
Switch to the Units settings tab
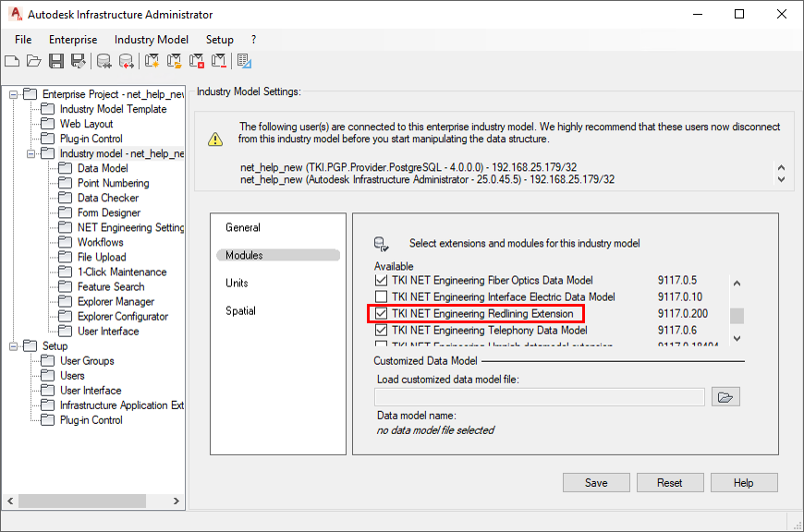pyautogui.click(x=237, y=283)
